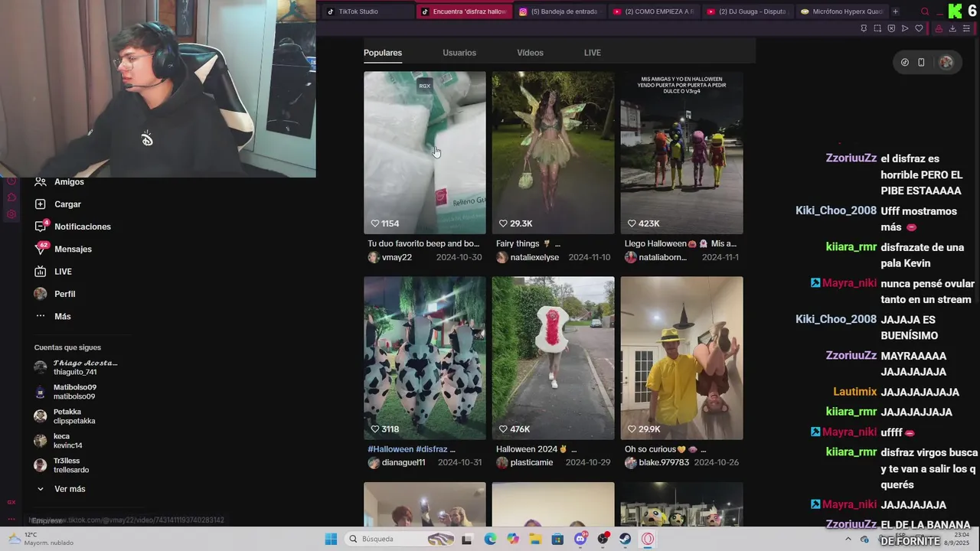Open Discord from the taskbar
Viewport: 980px width, 551px height.
click(x=581, y=539)
